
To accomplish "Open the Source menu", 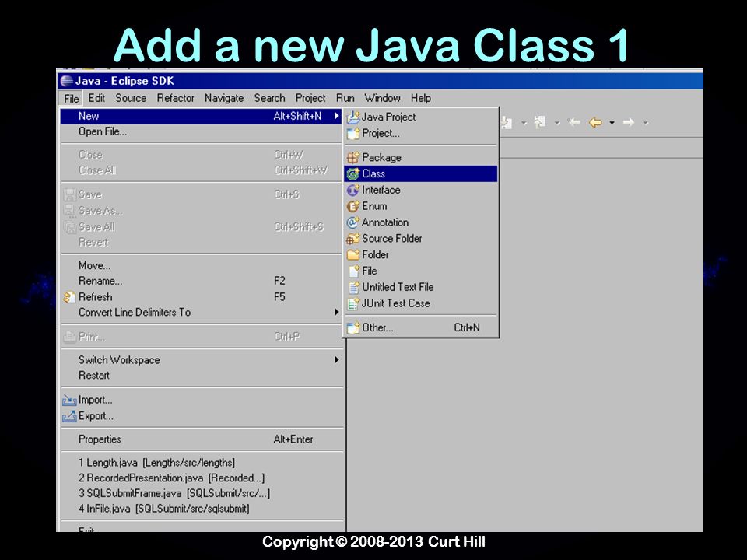I will [131, 98].
